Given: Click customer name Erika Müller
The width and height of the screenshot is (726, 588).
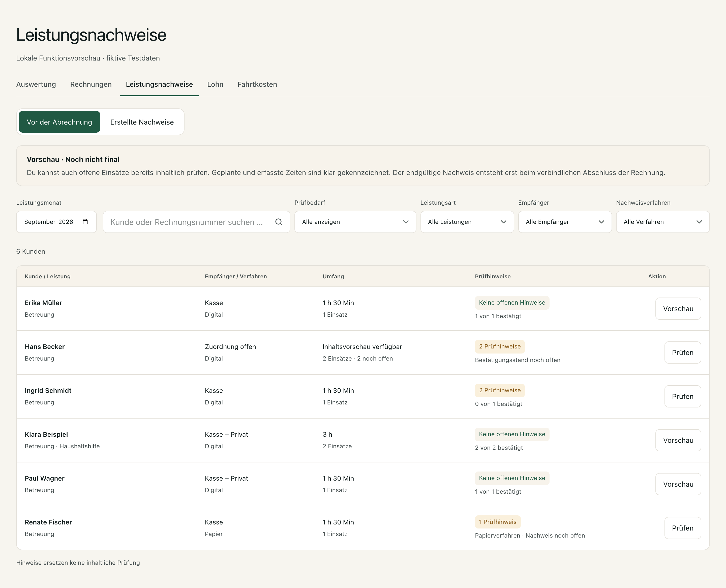Looking at the screenshot, I should [43, 303].
